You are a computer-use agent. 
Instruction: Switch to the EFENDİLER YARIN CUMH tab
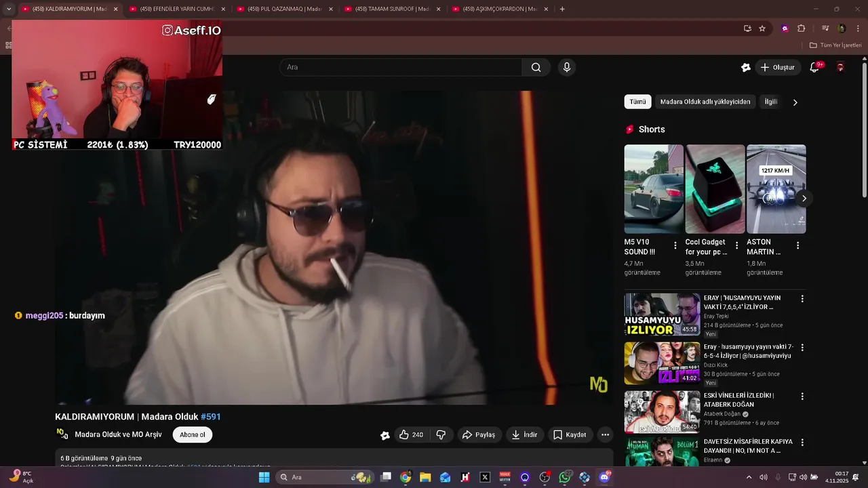click(x=177, y=9)
